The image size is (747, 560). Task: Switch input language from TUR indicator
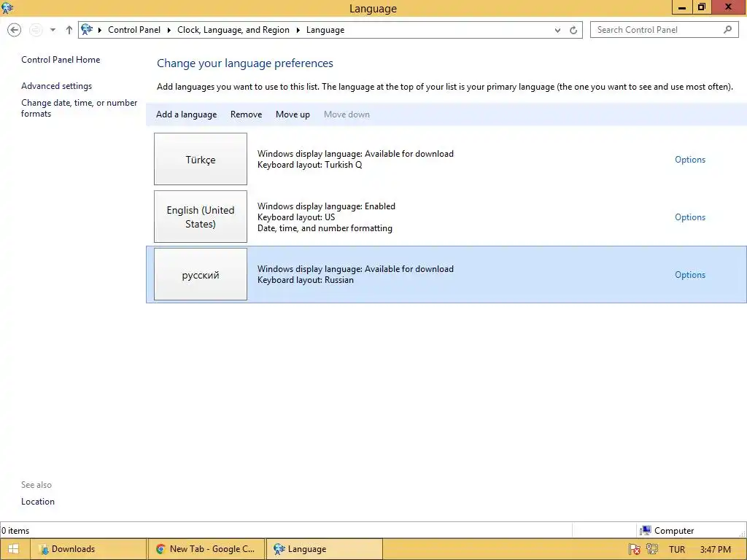pos(676,550)
